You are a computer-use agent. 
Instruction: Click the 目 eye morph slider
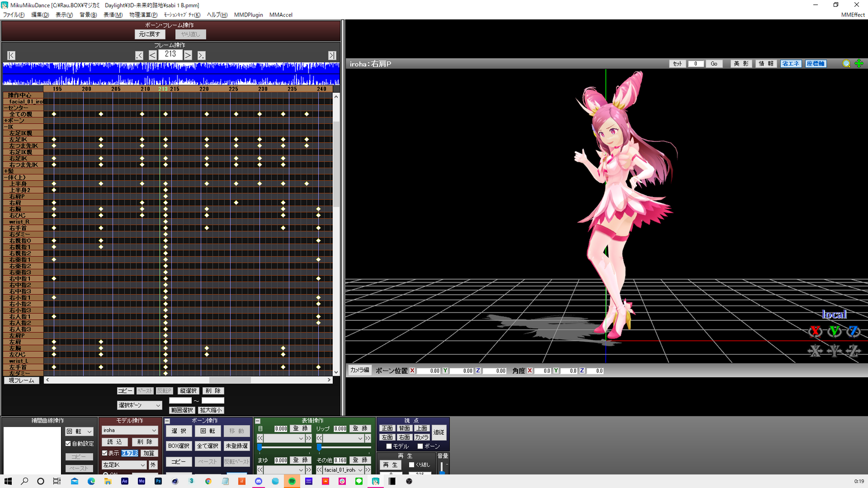[284, 447]
